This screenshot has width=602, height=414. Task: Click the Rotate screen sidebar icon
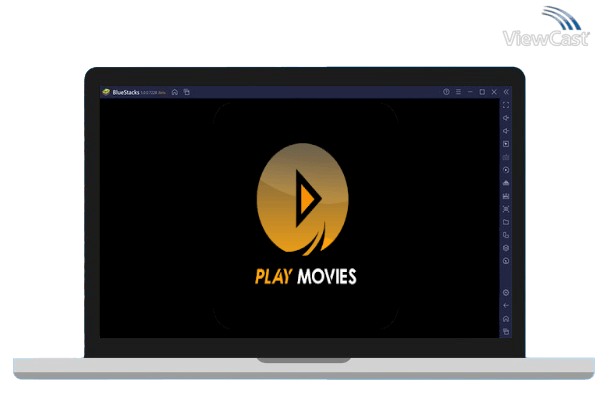pyautogui.click(x=506, y=235)
